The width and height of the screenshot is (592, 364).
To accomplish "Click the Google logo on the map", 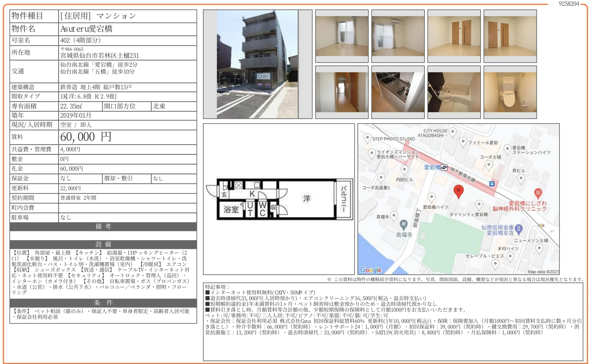I will pos(371,270).
